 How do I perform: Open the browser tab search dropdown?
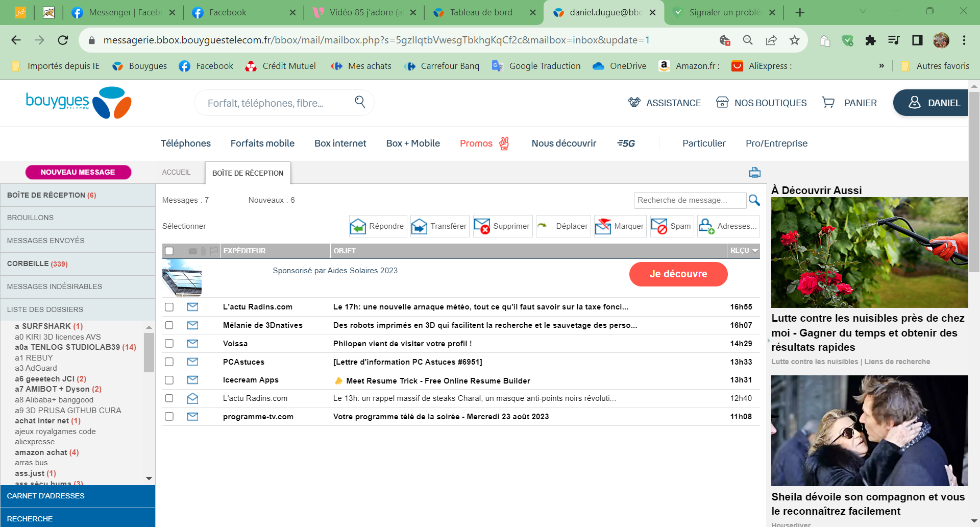click(863, 11)
